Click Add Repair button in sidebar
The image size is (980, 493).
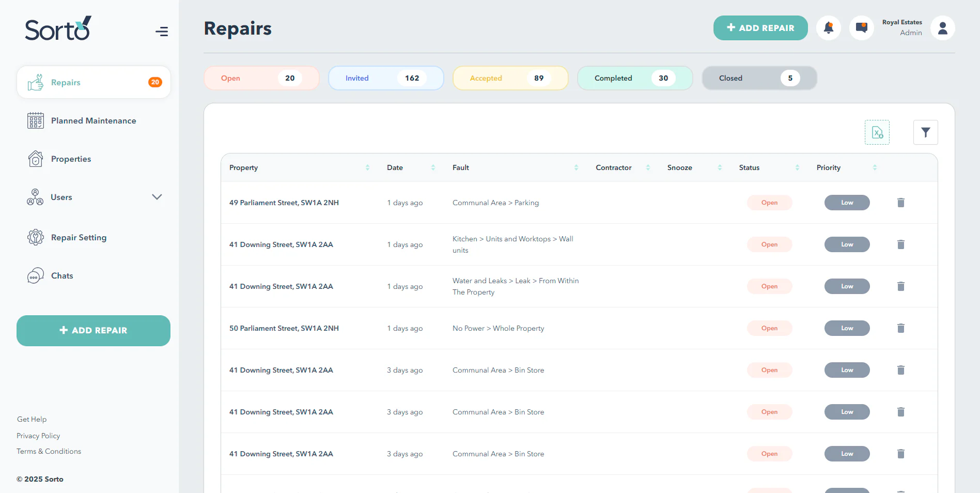coord(94,331)
